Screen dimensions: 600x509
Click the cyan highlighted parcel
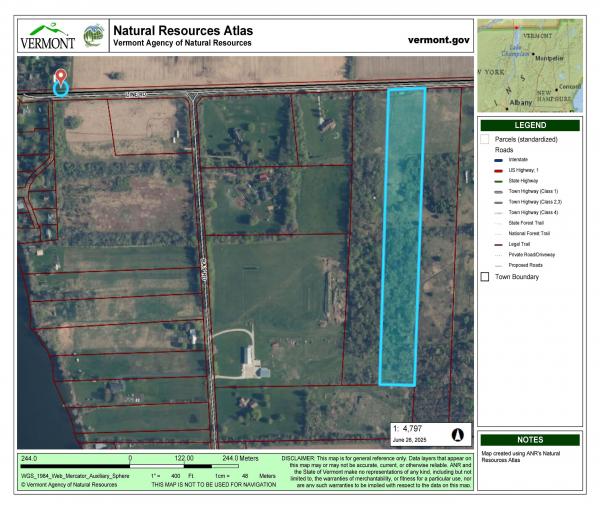(404, 235)
